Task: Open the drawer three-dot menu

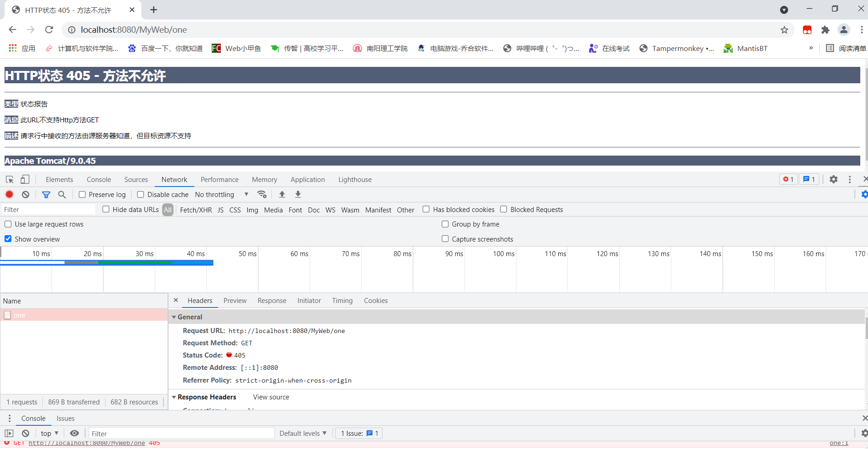Action: 9,419
